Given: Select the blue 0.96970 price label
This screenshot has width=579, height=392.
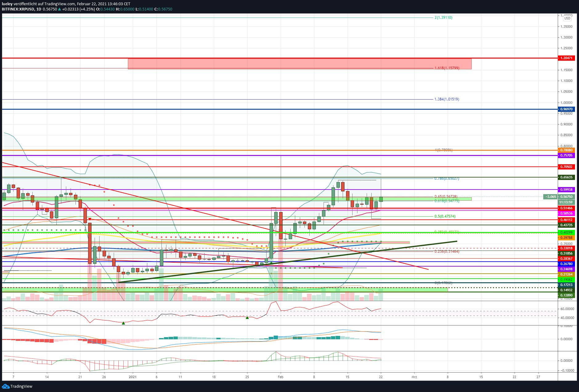Looking at the screenshot, I should [566, 109].
